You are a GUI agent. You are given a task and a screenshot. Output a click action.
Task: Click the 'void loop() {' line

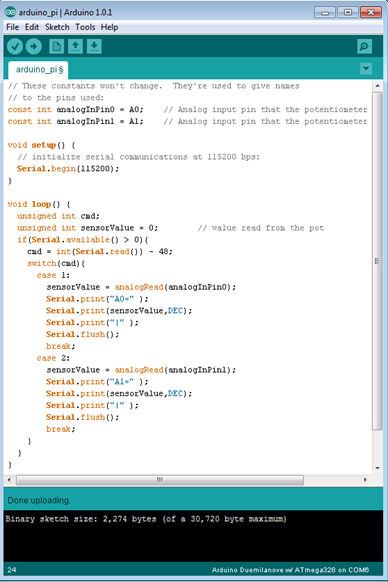click(39, 204)
